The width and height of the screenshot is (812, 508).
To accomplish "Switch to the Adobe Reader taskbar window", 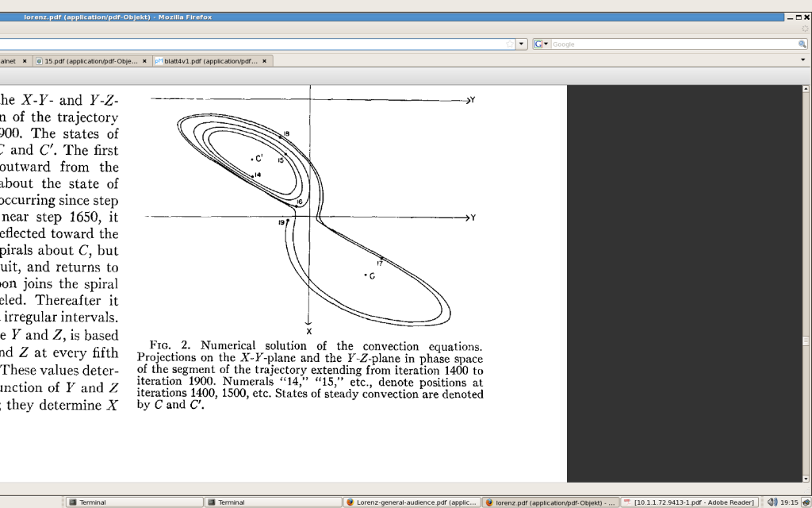I will coord(689,502).
